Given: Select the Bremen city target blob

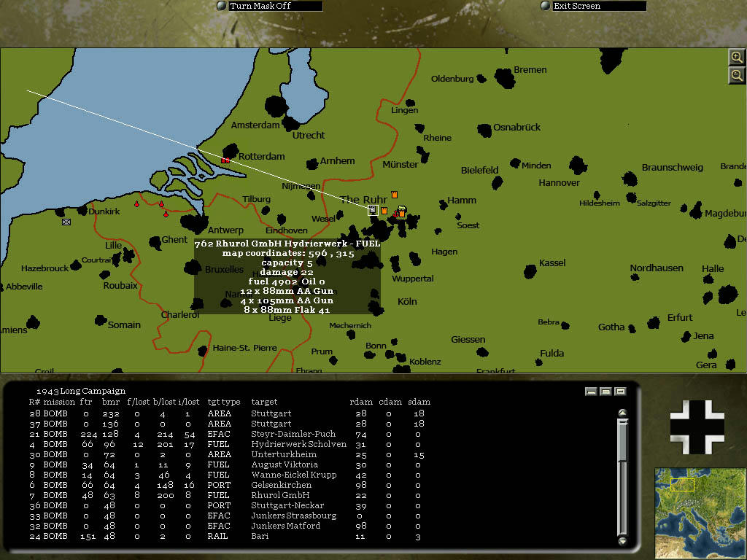Looking at the screenshot, I should pos(505,78).
